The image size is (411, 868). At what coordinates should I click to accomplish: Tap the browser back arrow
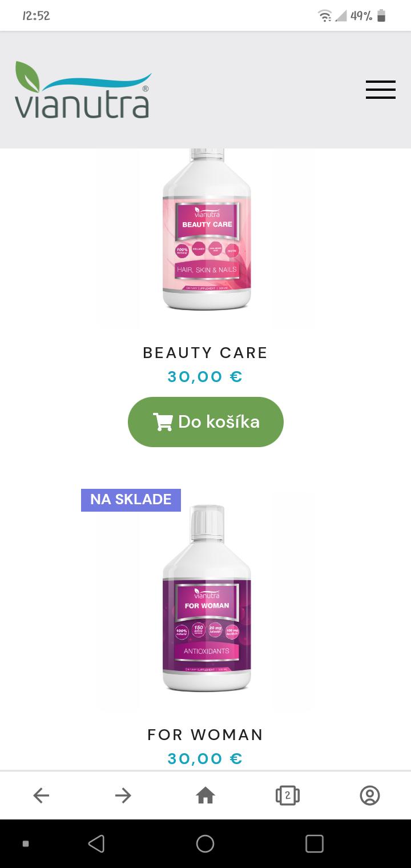click(41, 795)
